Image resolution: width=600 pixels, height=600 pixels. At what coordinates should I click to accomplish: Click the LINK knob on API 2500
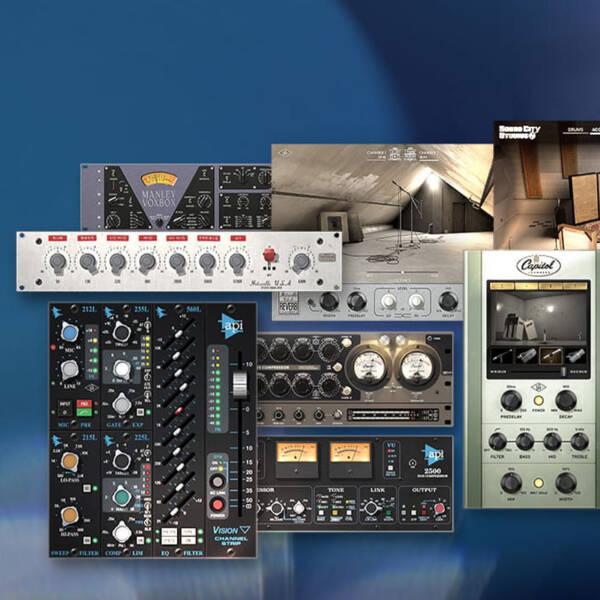(370, 508)
